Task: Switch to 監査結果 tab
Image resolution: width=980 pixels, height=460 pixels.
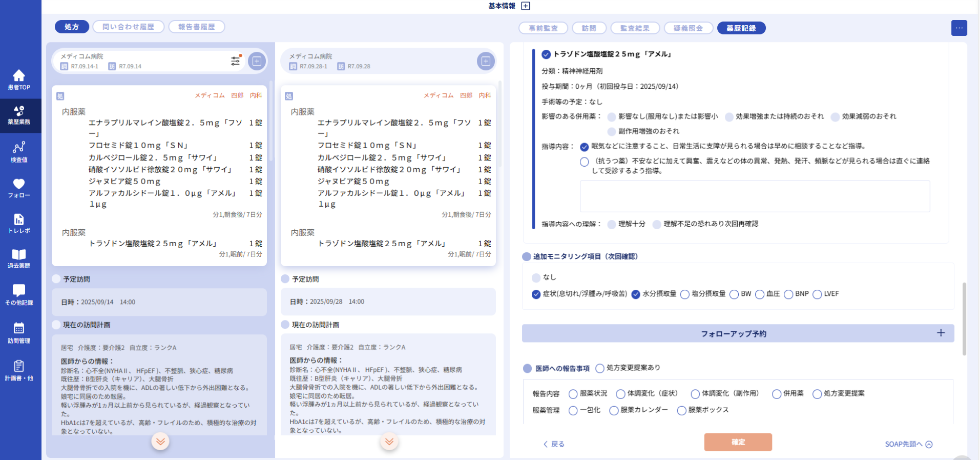Action: tap(634, 28)
